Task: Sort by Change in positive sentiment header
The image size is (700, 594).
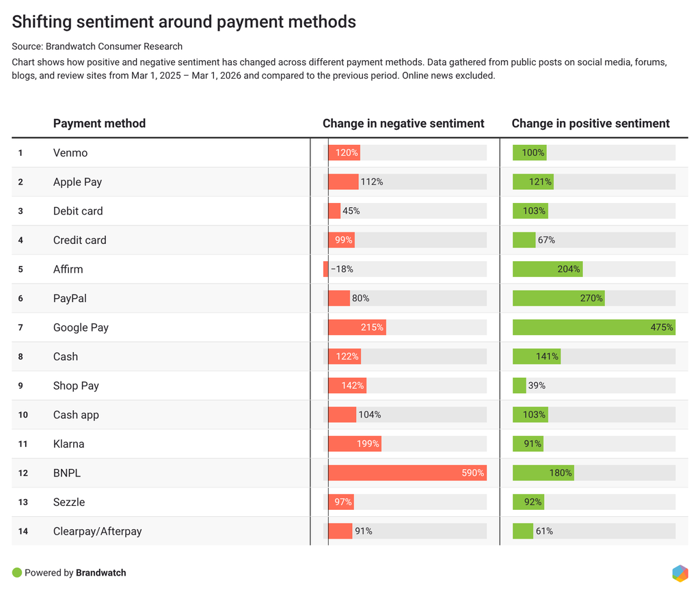Action: coord(591,124)
